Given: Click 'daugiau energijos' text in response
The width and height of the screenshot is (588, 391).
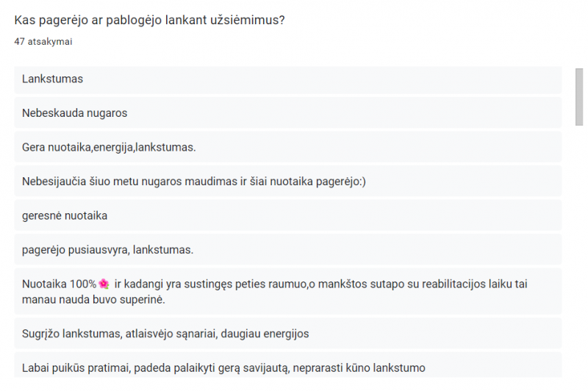Looking at the screenshot, I should (x=265, y=334).
